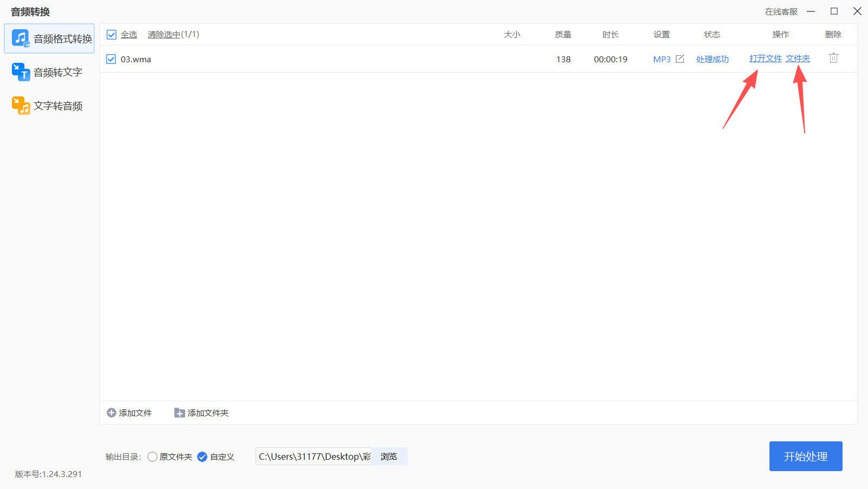The image size is (868, 489).
Task: Click the 时长 column header
Action: pyautogui.click(x=611, y=35)
